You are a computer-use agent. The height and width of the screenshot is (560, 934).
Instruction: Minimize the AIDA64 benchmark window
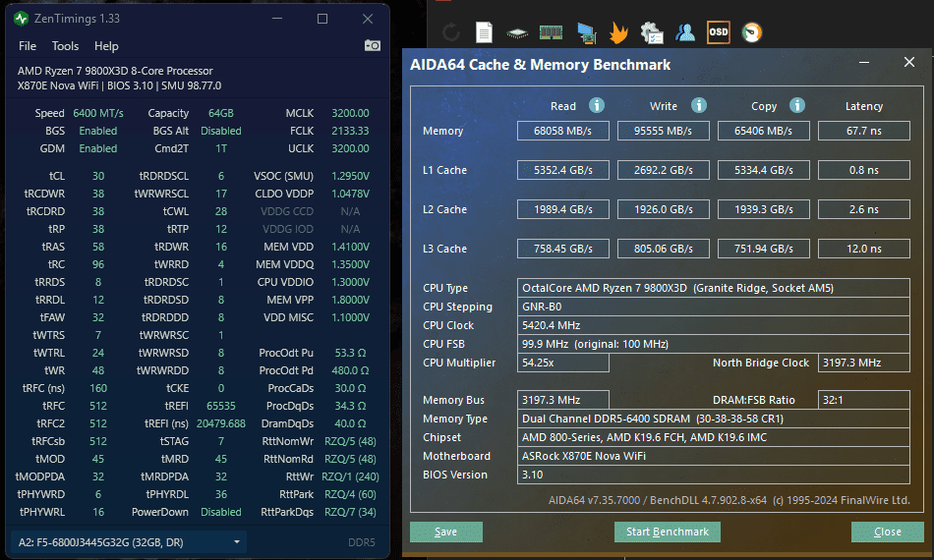(864, 62)
